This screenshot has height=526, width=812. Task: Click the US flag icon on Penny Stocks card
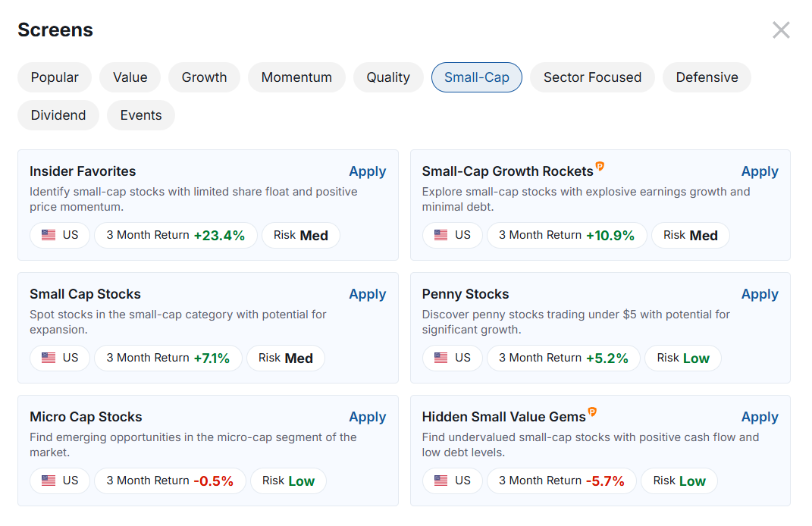440,358
